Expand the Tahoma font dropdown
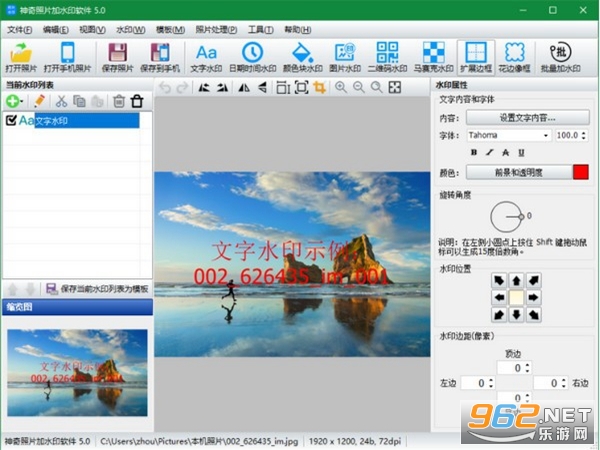 [546, 135]
